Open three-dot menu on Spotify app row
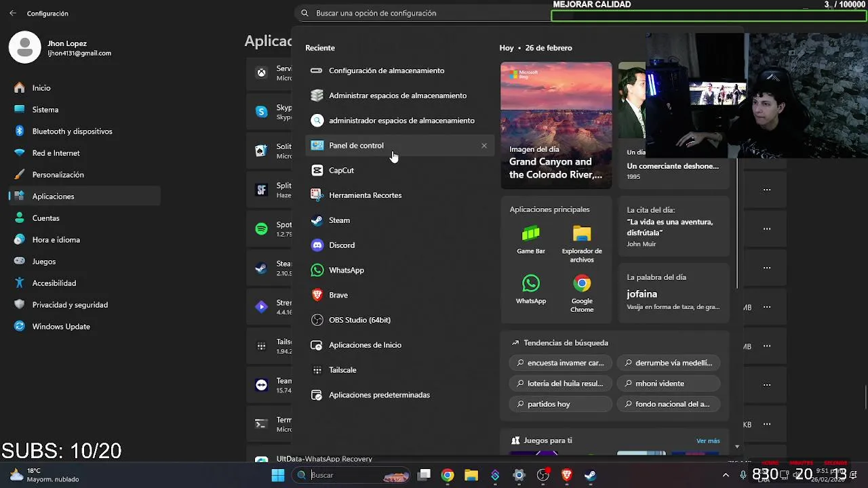 click(767, 229)
